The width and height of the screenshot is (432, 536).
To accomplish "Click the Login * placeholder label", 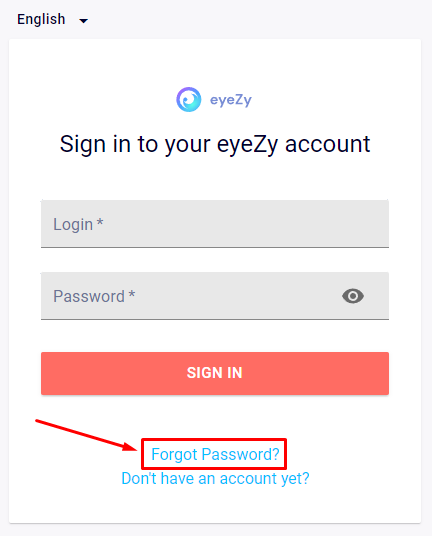I will tap(78, 225).
